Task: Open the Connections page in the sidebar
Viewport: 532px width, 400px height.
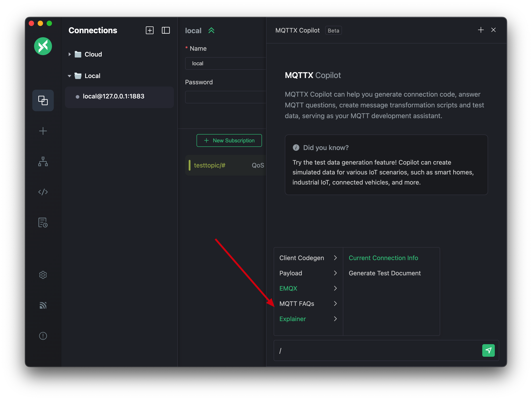Action: click(43, 100)
